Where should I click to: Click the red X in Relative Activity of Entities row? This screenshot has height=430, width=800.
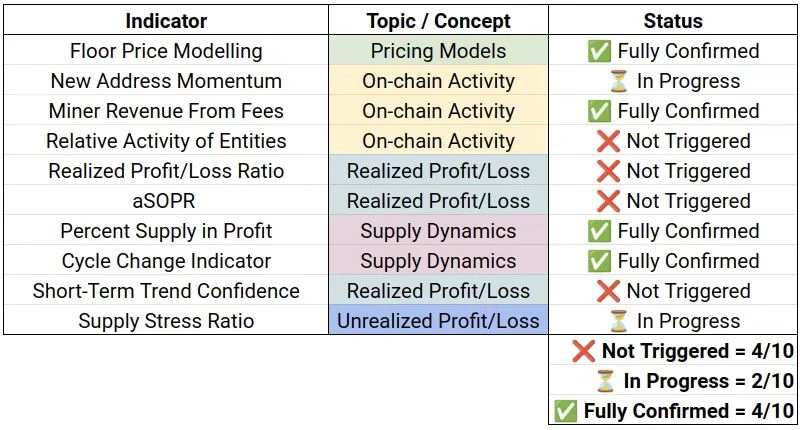click(x=608, y=141)
